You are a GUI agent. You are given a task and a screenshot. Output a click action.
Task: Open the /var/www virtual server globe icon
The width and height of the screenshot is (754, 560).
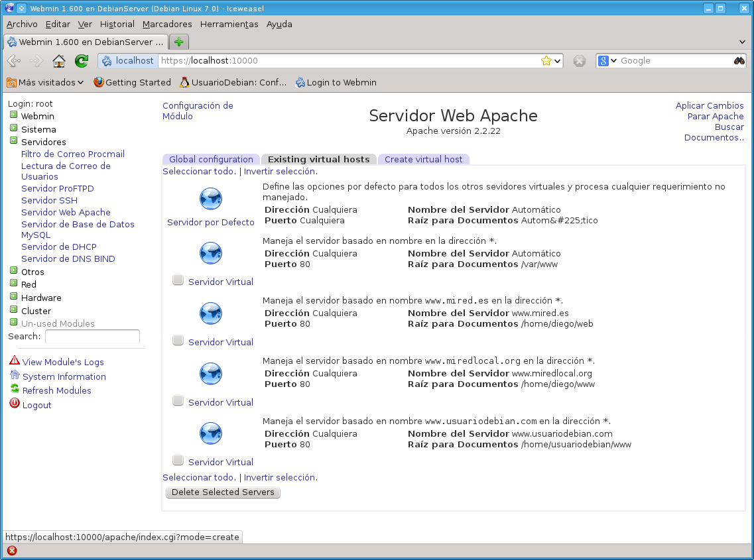coord(211,253)
